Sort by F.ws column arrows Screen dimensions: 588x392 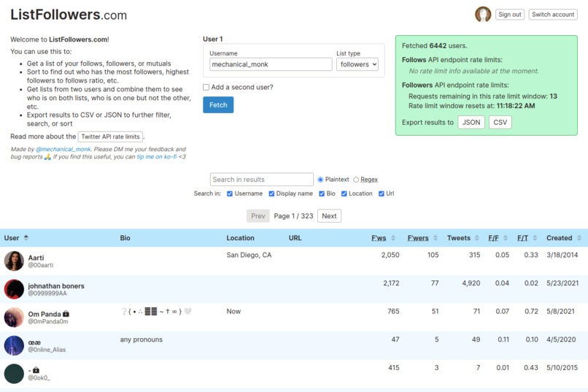coord(393,238)
